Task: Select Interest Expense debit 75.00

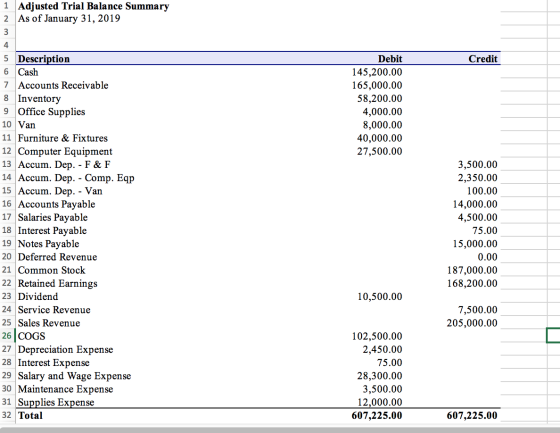Action: [x=390, y=363]
